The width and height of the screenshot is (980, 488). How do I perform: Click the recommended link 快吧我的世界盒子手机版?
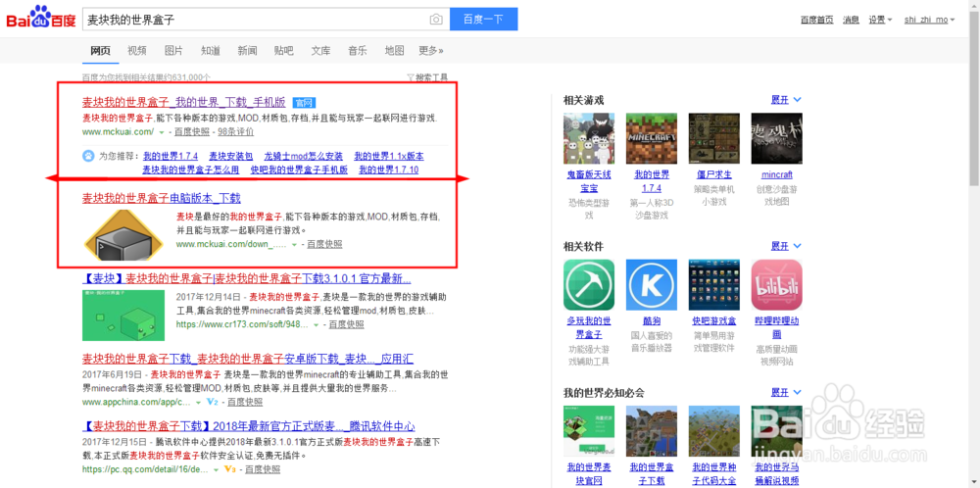[x=299, y=170]
